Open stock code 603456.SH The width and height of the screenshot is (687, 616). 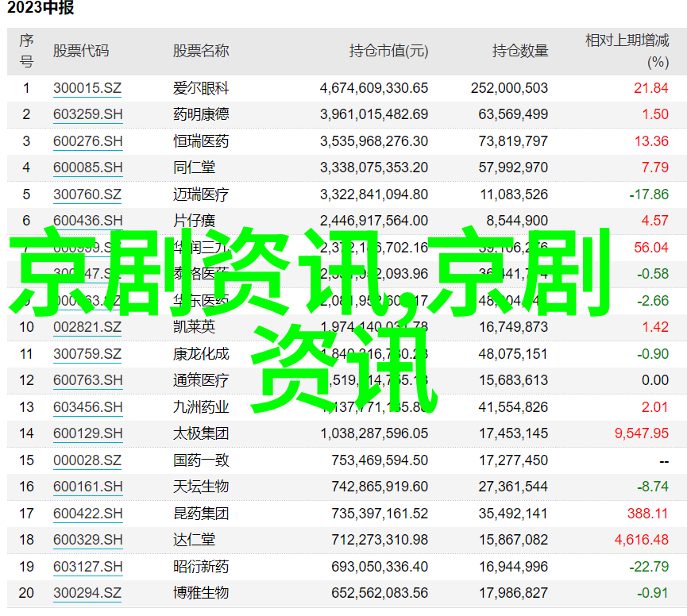click(x=87, y=407)
